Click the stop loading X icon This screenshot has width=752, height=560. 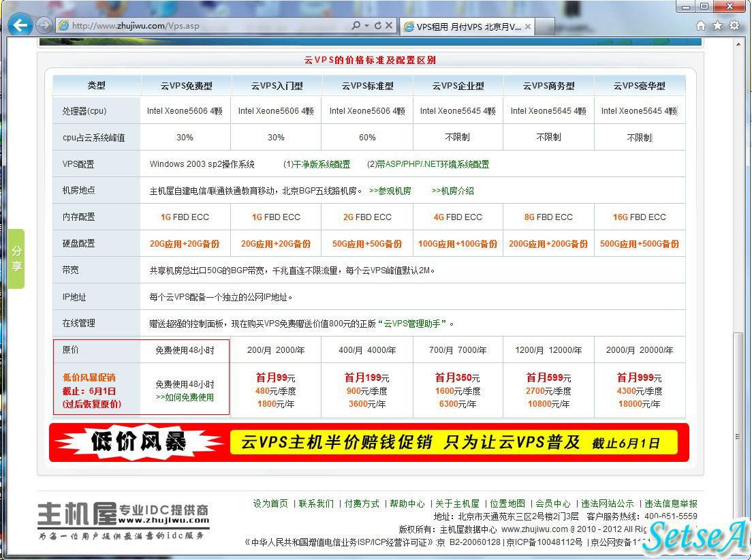(389, 25)
